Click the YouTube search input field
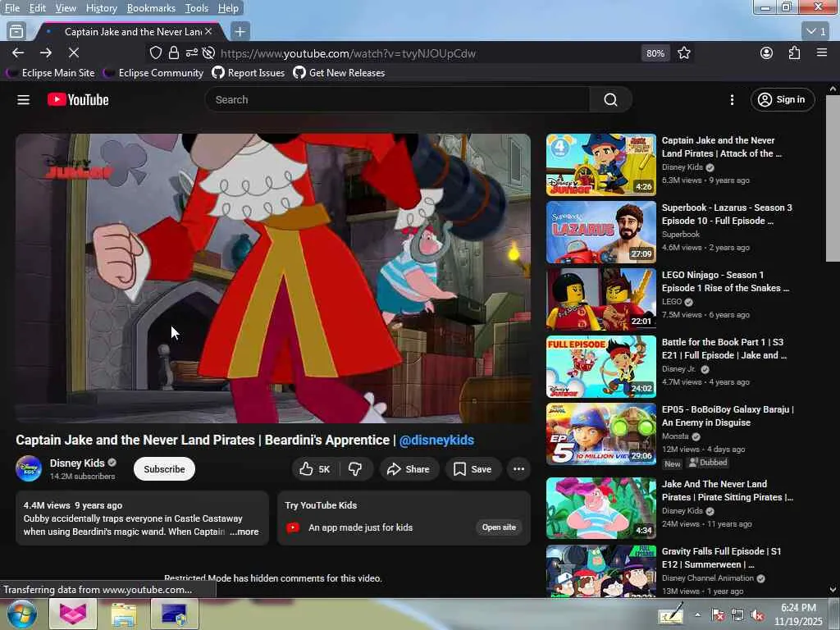 (398, 99)
